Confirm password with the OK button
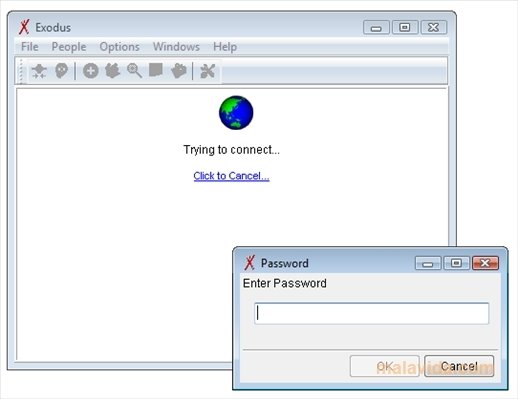The image size is (518, 399). click(385, 366)
